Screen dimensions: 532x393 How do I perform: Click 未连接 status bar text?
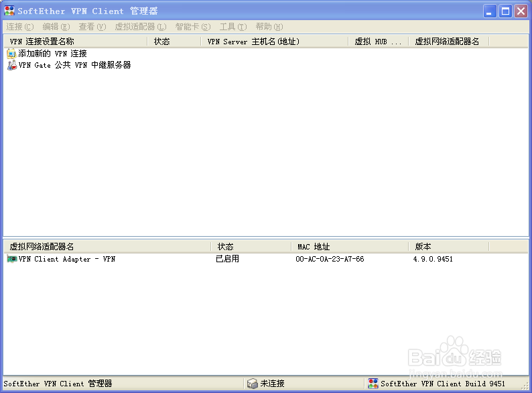pyautogui.click(x=273, y=384)
